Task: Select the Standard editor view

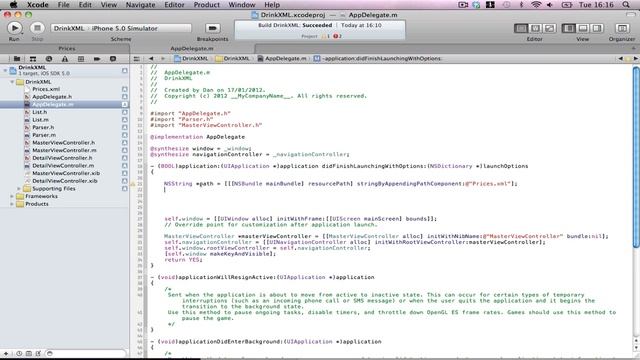Action: [x=521, y=28]
